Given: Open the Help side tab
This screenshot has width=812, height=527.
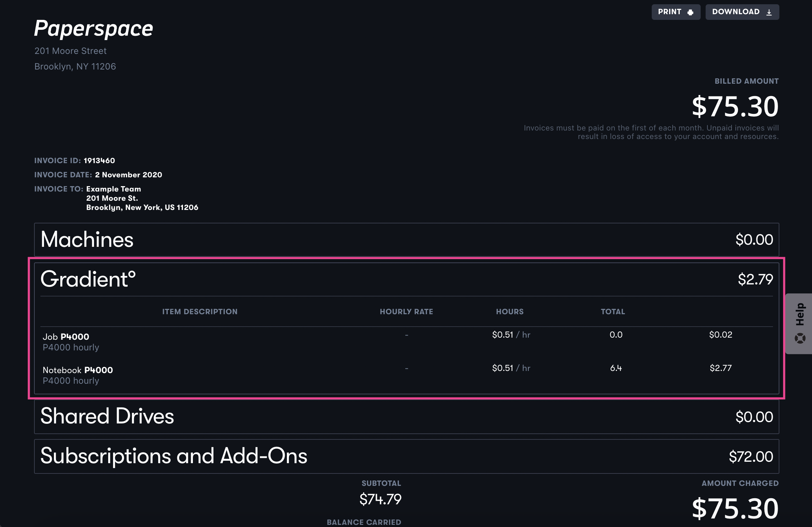Looking at the screenshot, I should point(800,315).
